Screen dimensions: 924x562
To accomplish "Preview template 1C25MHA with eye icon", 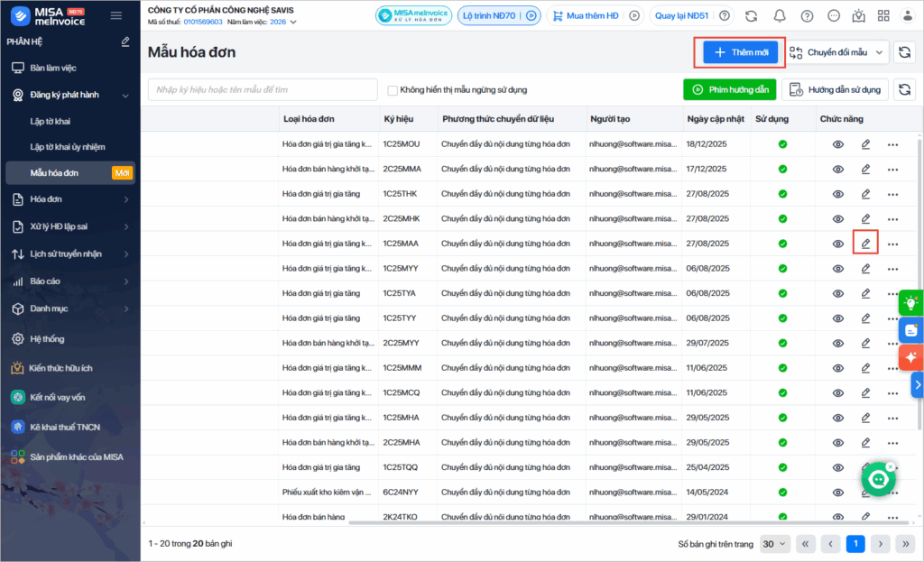I will tap(838, 418).
